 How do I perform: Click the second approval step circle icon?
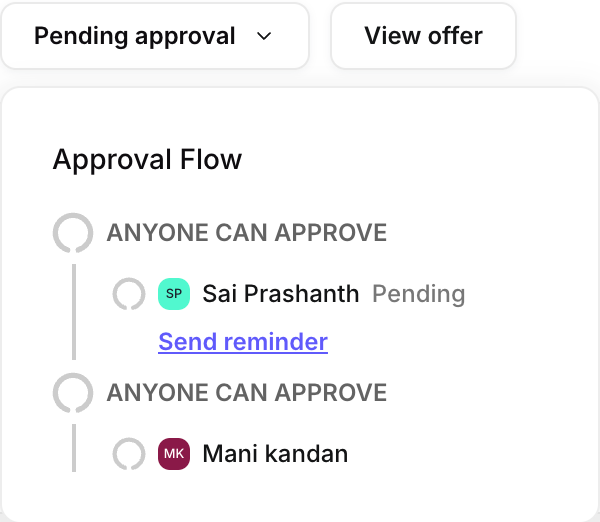click(73, 392)
